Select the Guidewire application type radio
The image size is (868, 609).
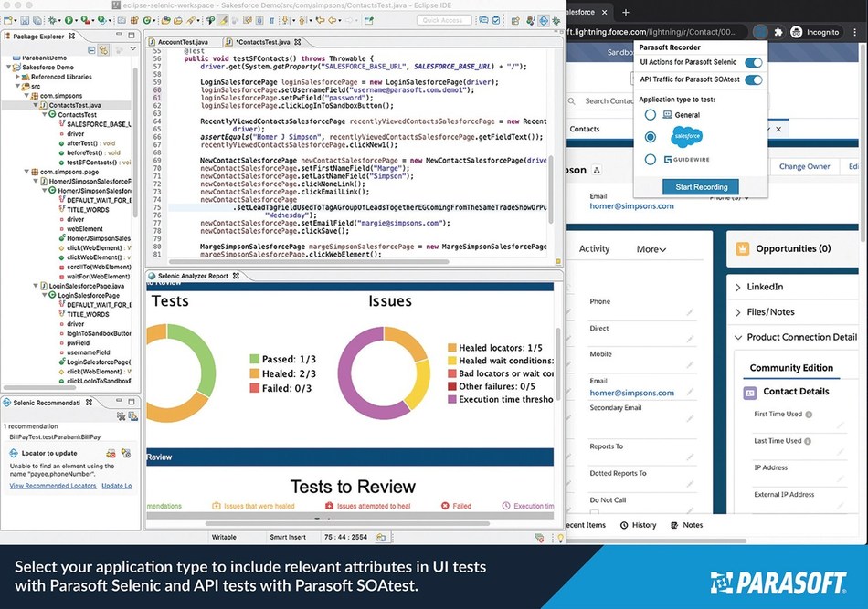coord(651,160)
